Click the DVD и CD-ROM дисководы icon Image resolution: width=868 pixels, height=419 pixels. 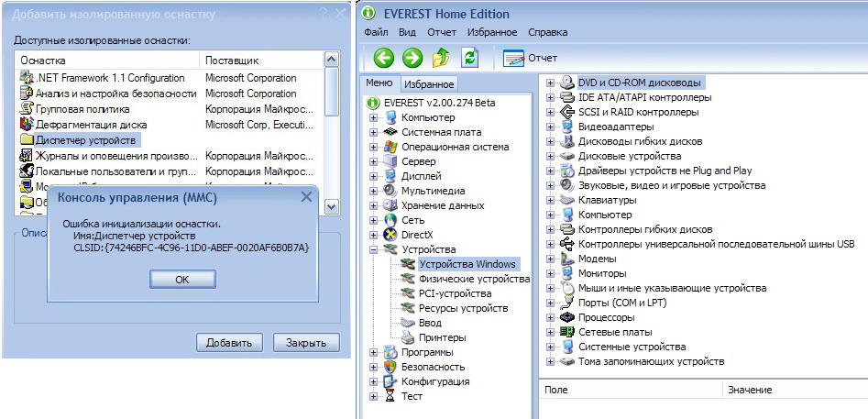tap(566, 83)
